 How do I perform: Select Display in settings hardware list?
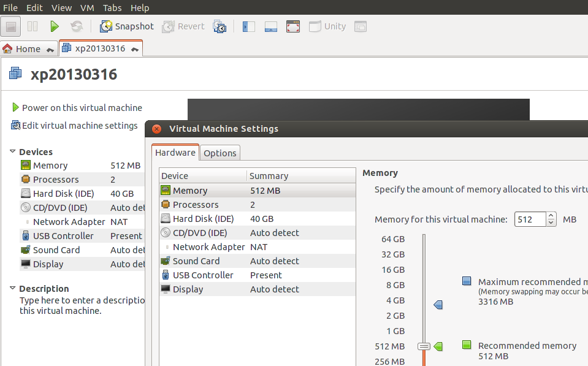(x=258, y=289)
